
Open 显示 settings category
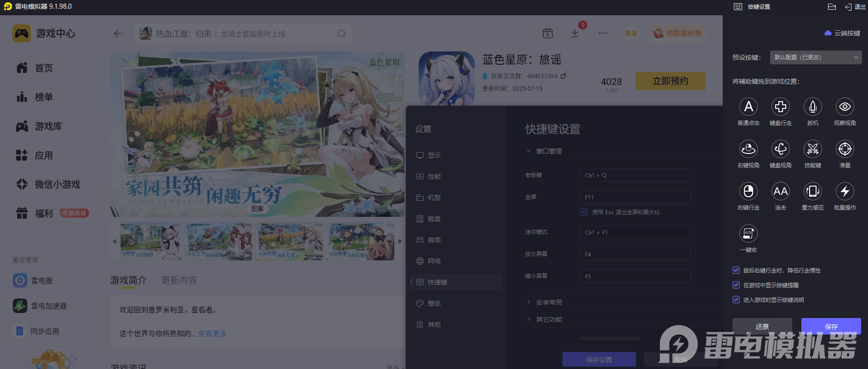[456, 155]
